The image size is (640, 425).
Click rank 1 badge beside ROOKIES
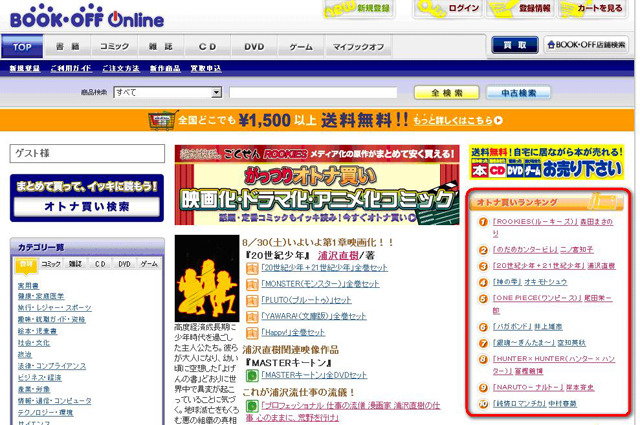[x=483, y=222]
